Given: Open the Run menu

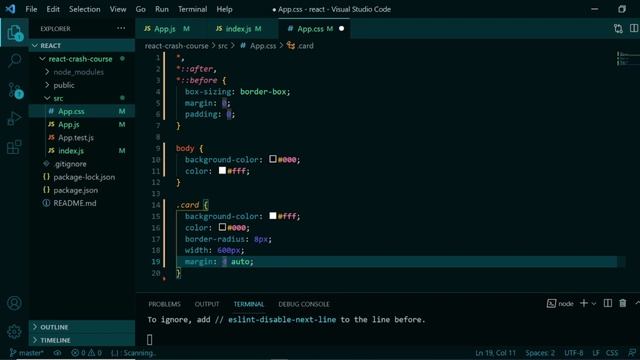Looking at the screenshot, I should pyautogui.click(x=162, y=9).
